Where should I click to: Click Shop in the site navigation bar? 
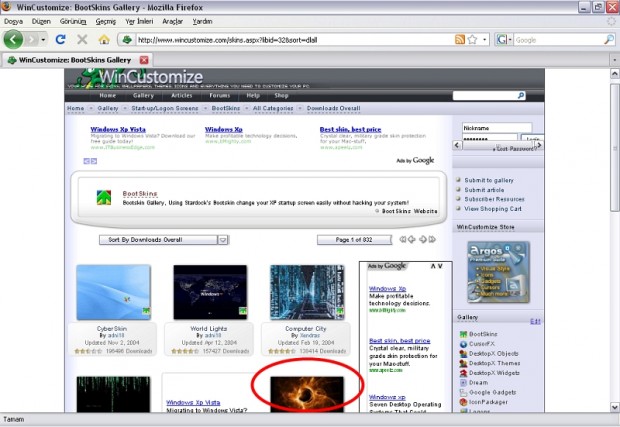281,96
